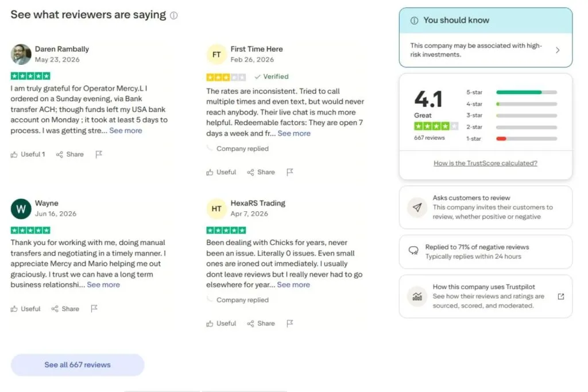The height and width of the screenshot is (392, 588).
Task: Click Daren Rambally's reviewer name
Action: (62, 49)
